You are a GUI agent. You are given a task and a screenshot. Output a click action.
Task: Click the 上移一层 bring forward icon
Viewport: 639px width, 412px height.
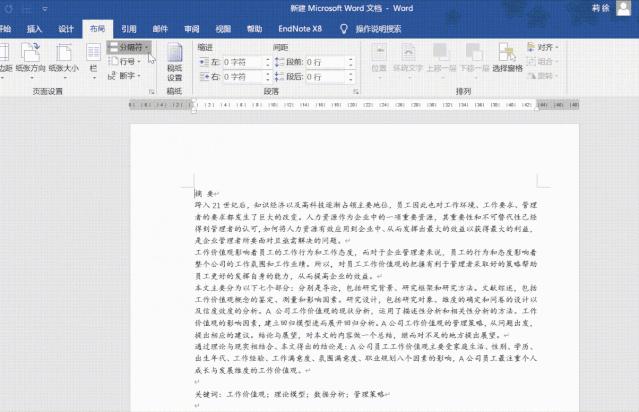(441, 52)
